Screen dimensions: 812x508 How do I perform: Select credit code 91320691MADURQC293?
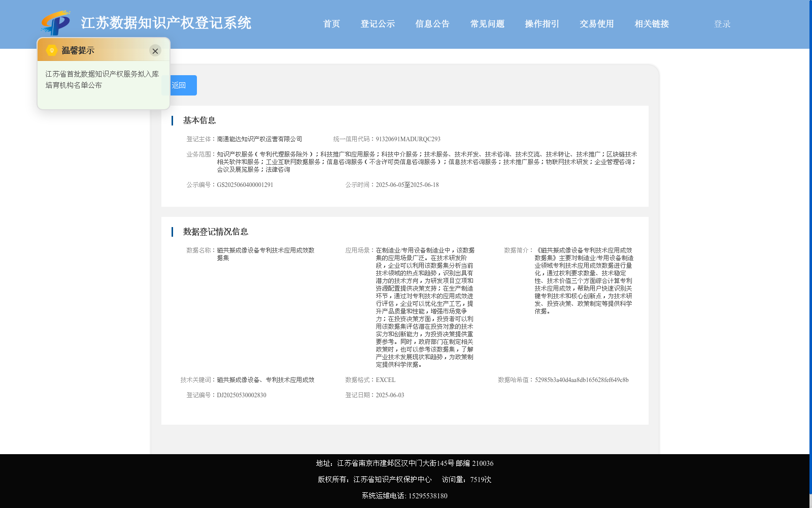(408, 139)
